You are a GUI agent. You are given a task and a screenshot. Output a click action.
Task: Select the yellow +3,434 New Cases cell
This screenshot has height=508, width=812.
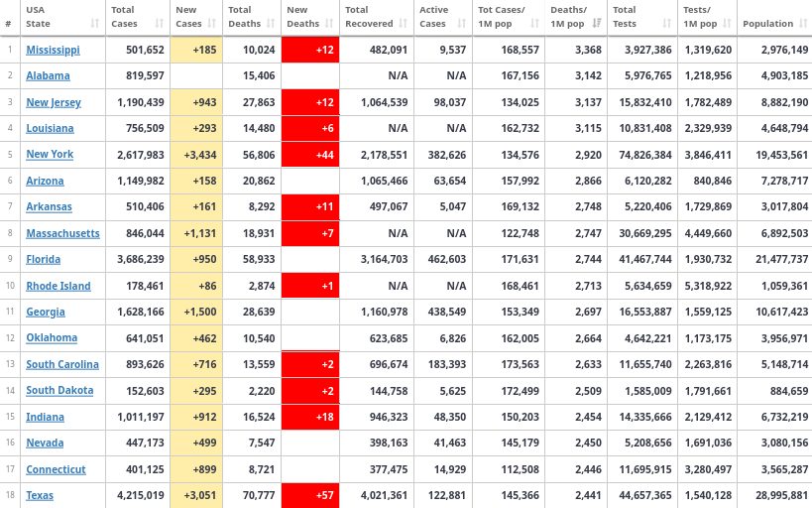pos(196,155)
